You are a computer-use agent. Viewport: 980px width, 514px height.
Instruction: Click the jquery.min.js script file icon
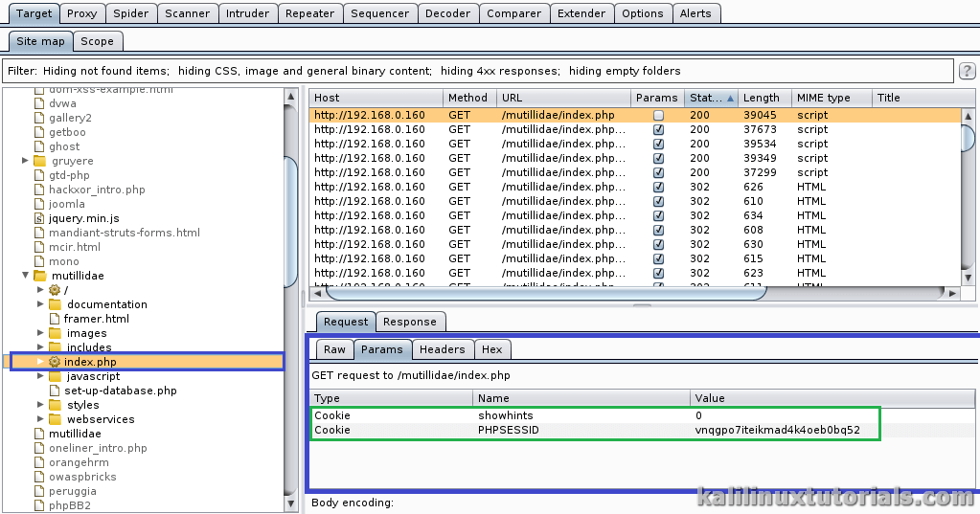(x=39, y=218)
